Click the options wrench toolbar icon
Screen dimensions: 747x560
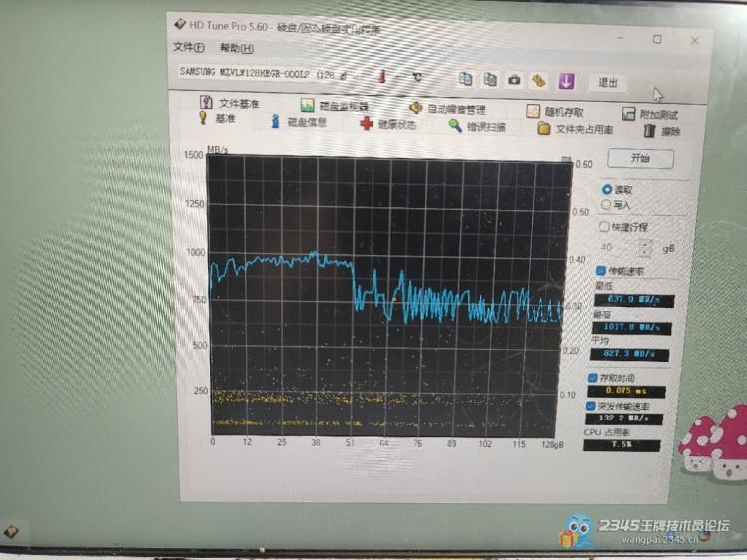tap(539, 80)
